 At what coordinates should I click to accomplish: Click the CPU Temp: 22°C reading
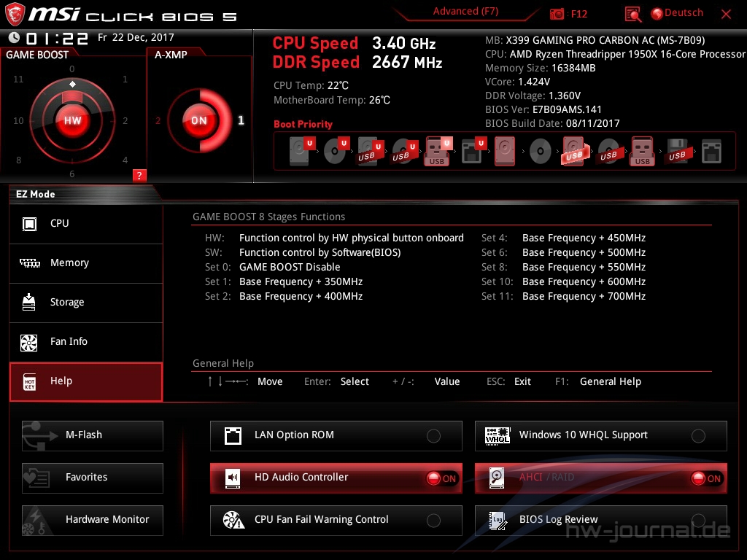[x=311, y=86]
